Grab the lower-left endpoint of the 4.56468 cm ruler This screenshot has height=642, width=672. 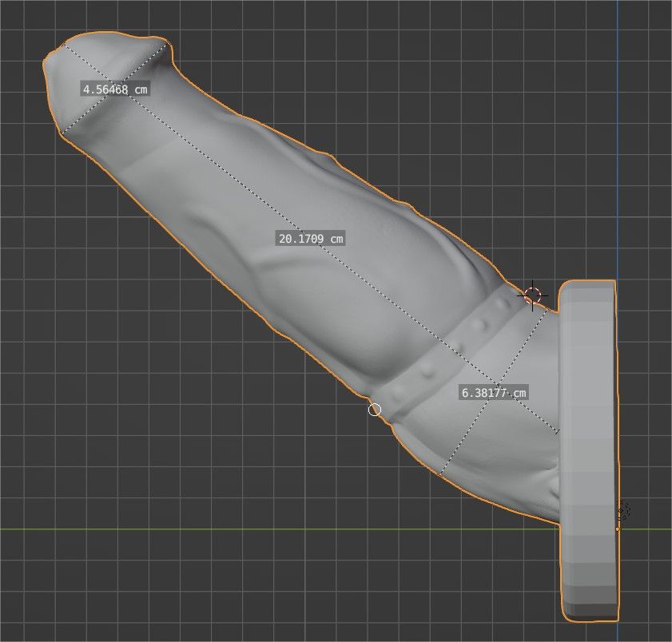(x=62, y=131)
